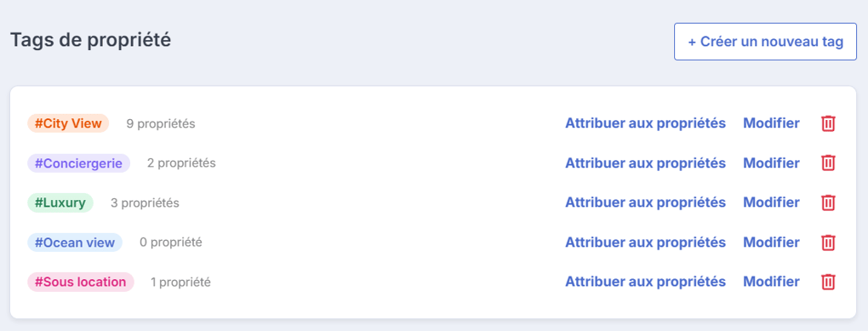Click Modifier next to Luxury

771,203
